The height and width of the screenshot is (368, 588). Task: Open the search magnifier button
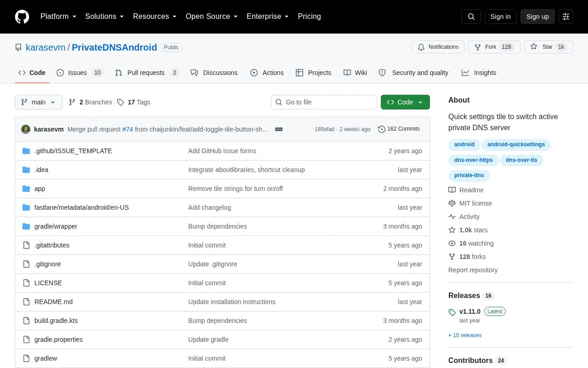point(471,17)
